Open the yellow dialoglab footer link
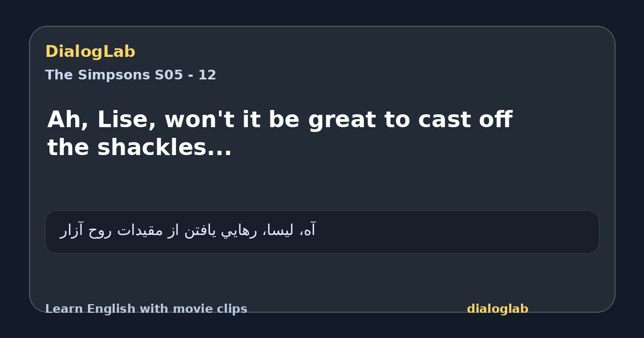 coord(497,309)
